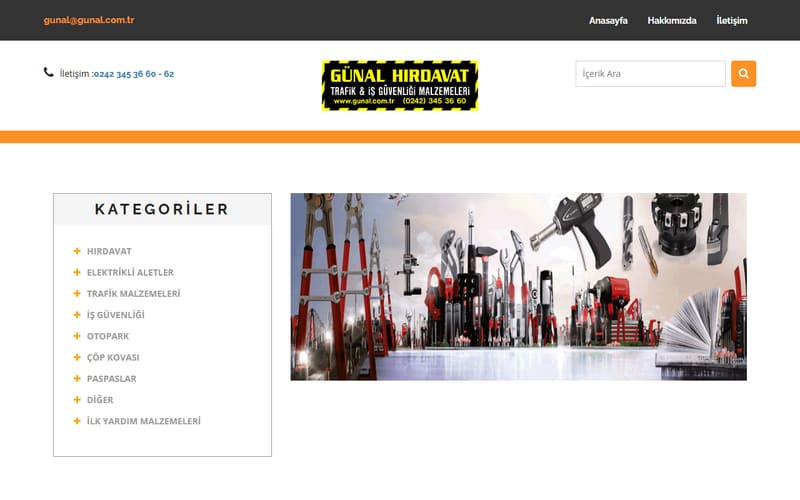Viewport: 800px width, 500px height.
Task: Click plus icon beside ÇÖP KOVASI
Action: (77, 357)
